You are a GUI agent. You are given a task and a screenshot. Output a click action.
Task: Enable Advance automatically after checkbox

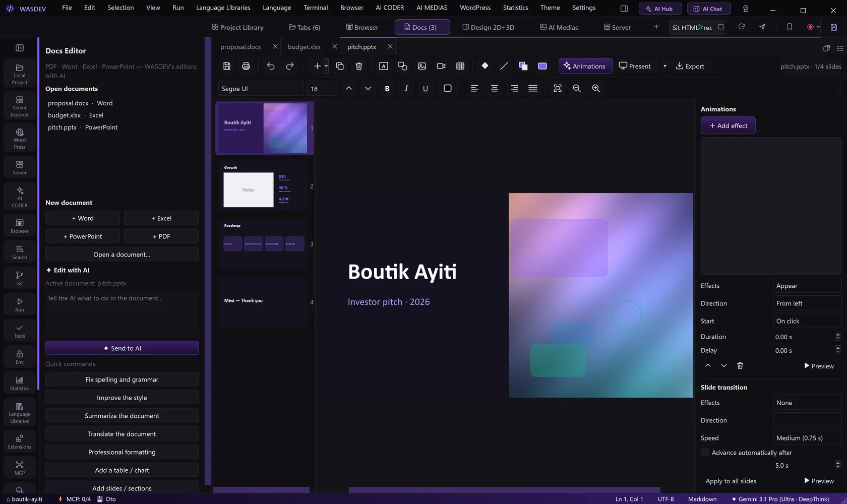[x=705, y=452]
